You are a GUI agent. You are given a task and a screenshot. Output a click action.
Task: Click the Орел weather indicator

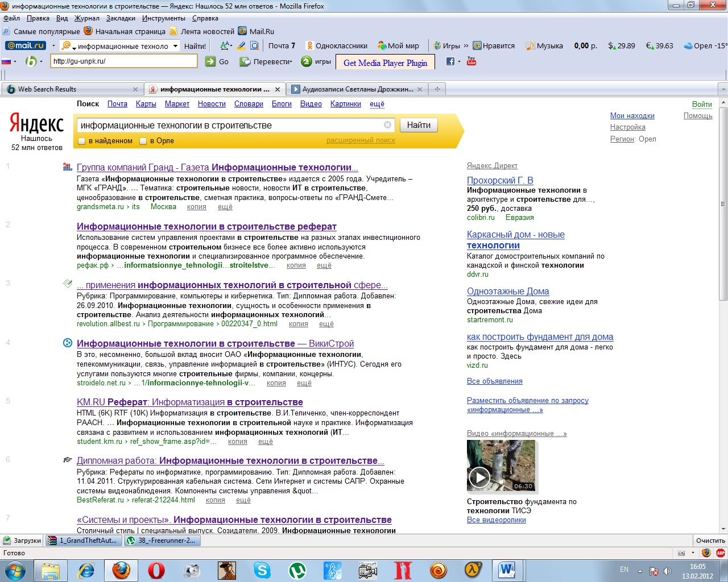pyautogui.click(x=705, y=45)
